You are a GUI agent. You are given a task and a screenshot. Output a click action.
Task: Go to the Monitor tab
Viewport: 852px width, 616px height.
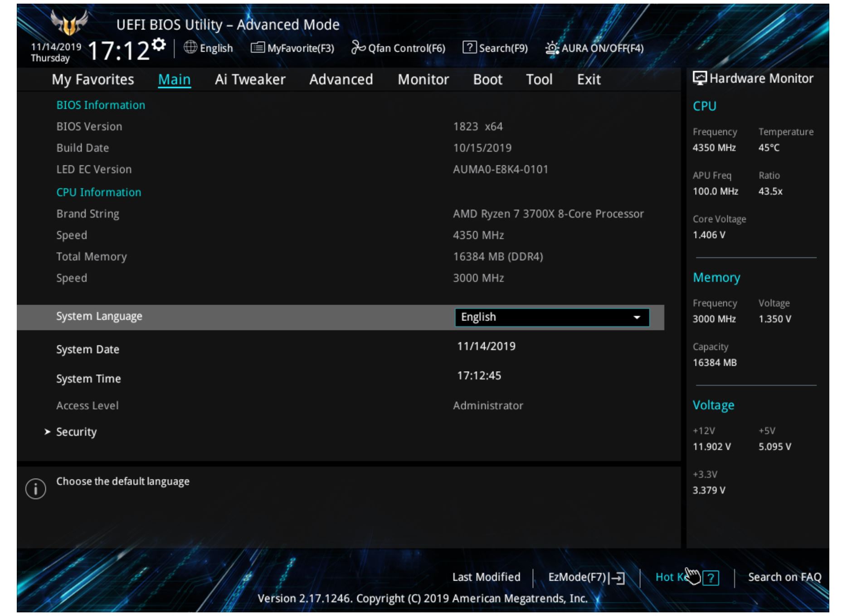coord(423,79)
